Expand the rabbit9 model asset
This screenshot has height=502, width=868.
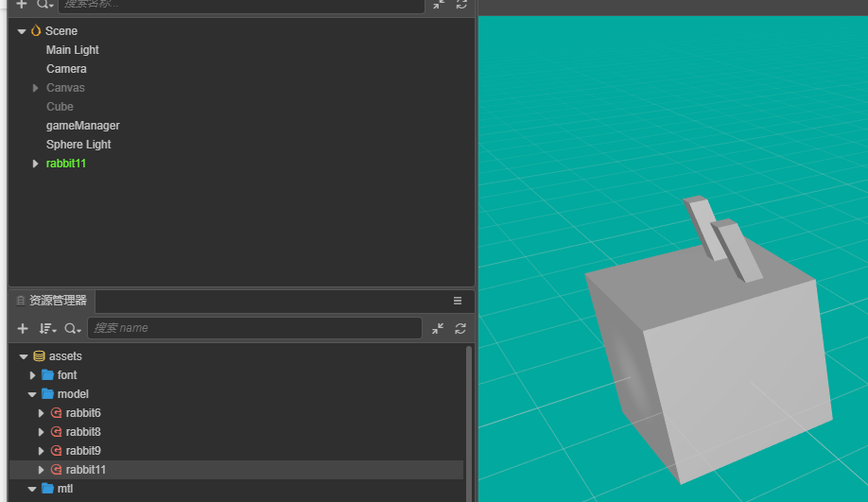coord(41,451)
